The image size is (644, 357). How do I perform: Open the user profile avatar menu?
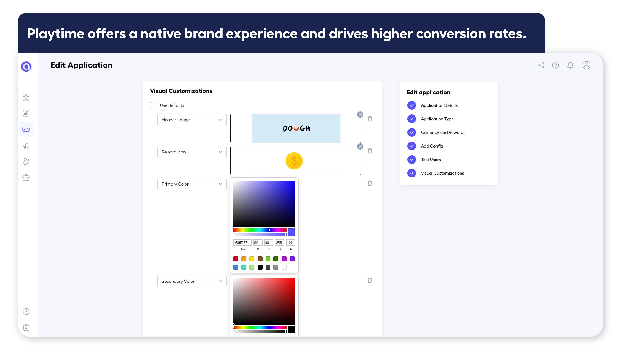click(586, 65)
